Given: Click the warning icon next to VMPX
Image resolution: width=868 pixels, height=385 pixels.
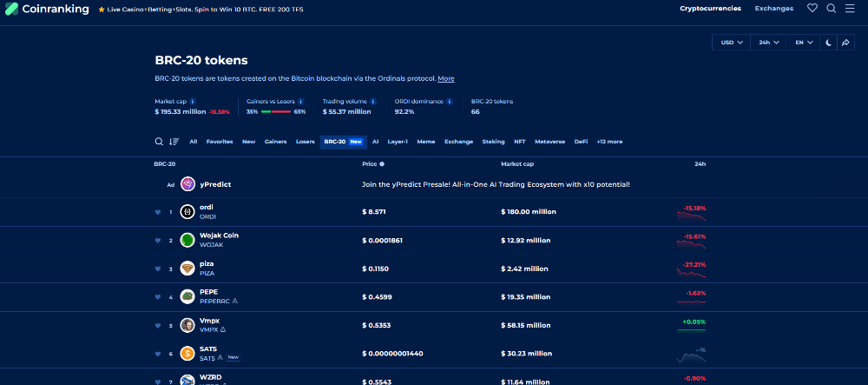Looking at the screenshot, I should click(223, 329).
